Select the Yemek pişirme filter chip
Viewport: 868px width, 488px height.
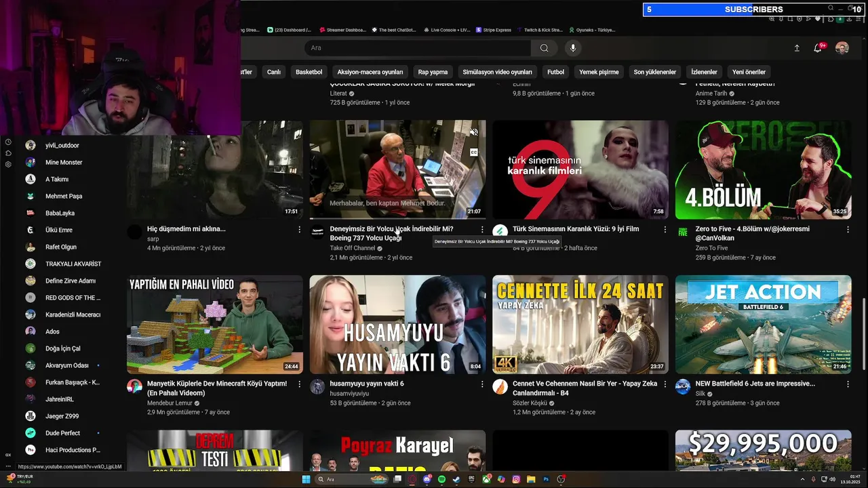pyautogui.click(x=599, y=72)
